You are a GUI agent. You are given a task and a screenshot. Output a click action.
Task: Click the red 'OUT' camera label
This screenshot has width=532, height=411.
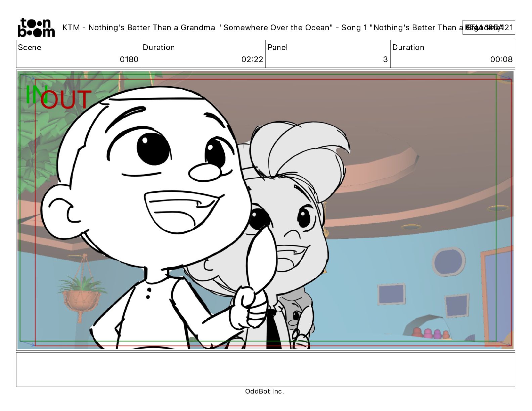click(x=66, y=99)
